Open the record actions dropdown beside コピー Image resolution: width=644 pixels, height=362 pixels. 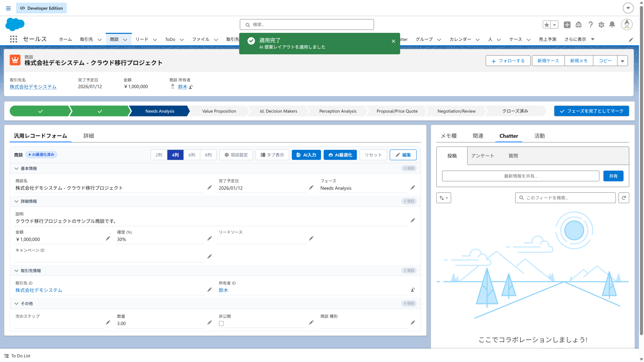click(622, 61)
